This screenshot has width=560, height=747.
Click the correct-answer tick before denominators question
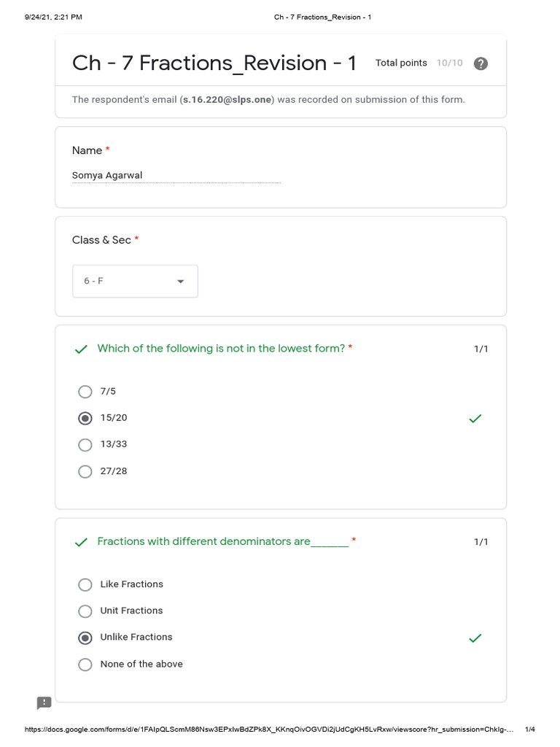81,542
